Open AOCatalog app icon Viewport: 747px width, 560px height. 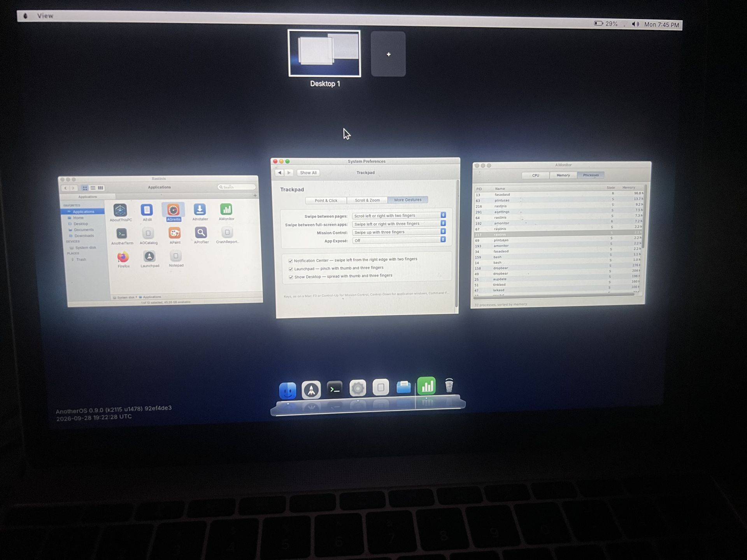pos(148,233)
